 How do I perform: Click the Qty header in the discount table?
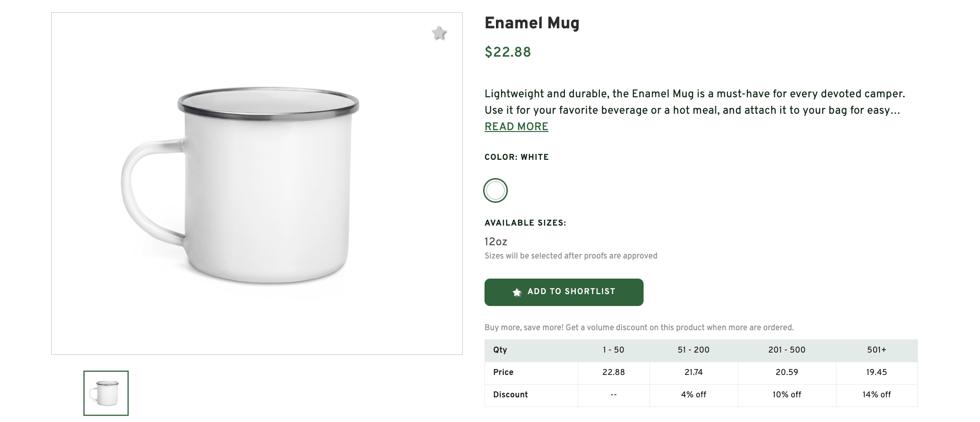click(500, 350)
